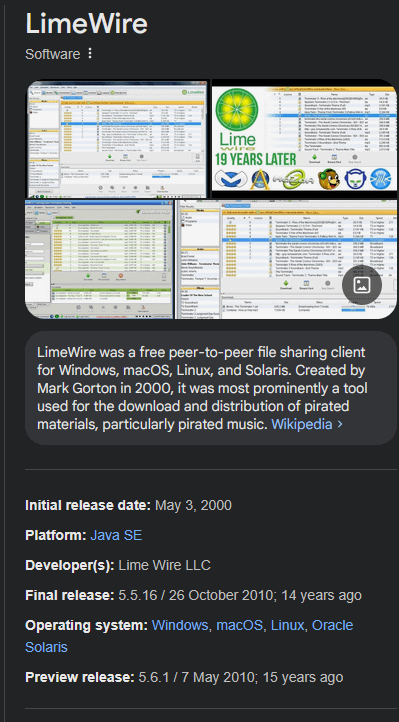
Task: Click the "Preview release:" label
Action: pos(80,677)
